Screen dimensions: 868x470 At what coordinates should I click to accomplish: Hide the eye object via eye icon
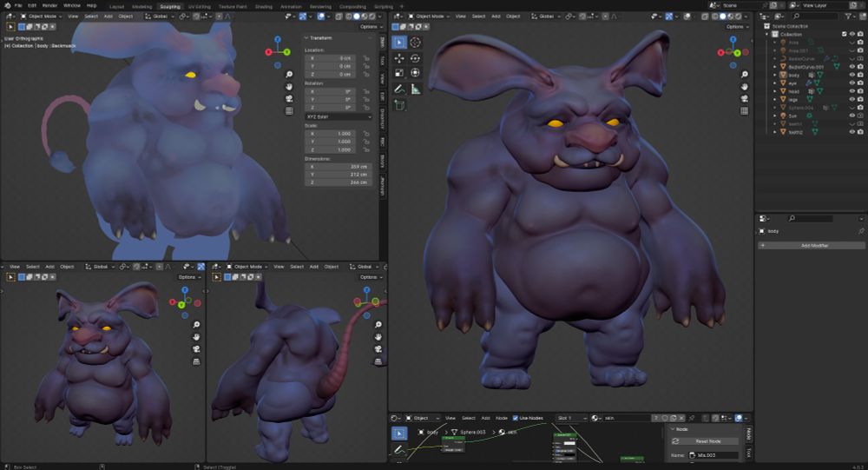[x=852, y=83]
